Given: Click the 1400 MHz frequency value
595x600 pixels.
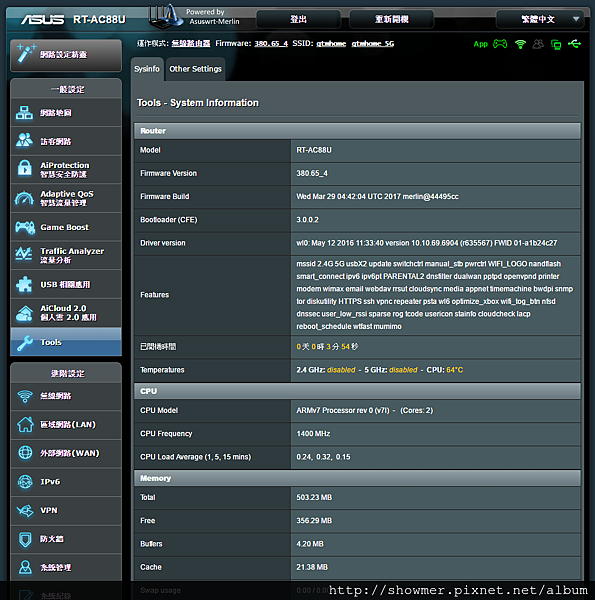Looking at the screenshot, I should tap(313, 434).
